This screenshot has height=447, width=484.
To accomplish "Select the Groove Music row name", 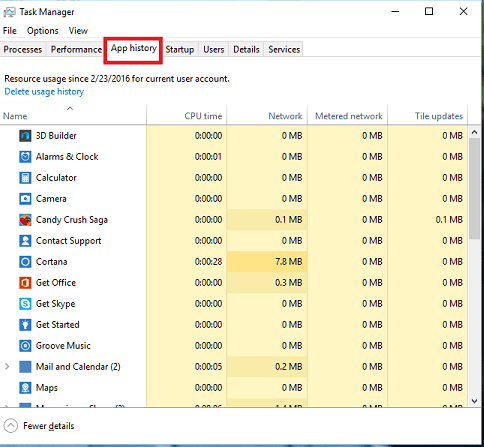I will click(x=63, y=346).
